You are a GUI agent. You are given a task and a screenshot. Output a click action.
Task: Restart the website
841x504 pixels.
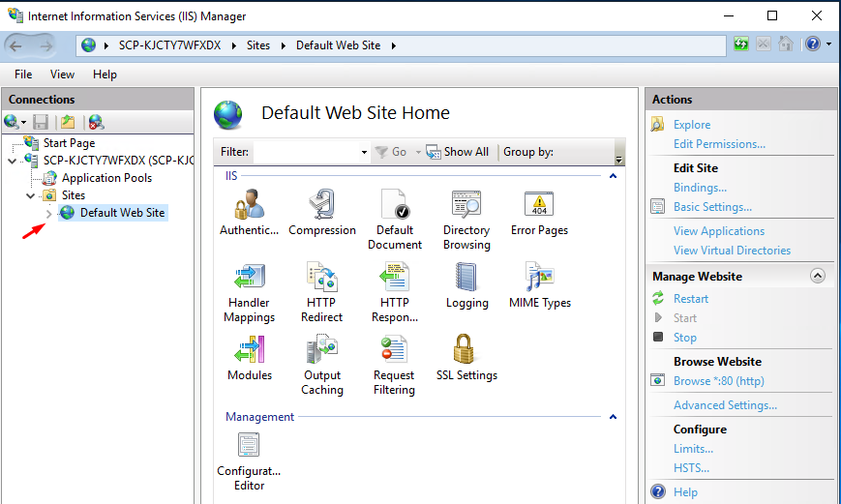[x=691, y=299]
